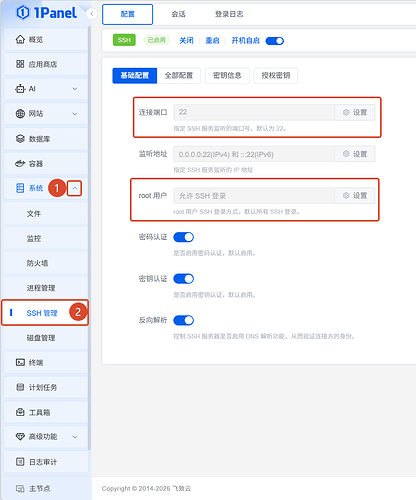This screenshot has width=416, height=500.
Task: Select the 基础配置 sub-tab
Action: tap(135, 76)
